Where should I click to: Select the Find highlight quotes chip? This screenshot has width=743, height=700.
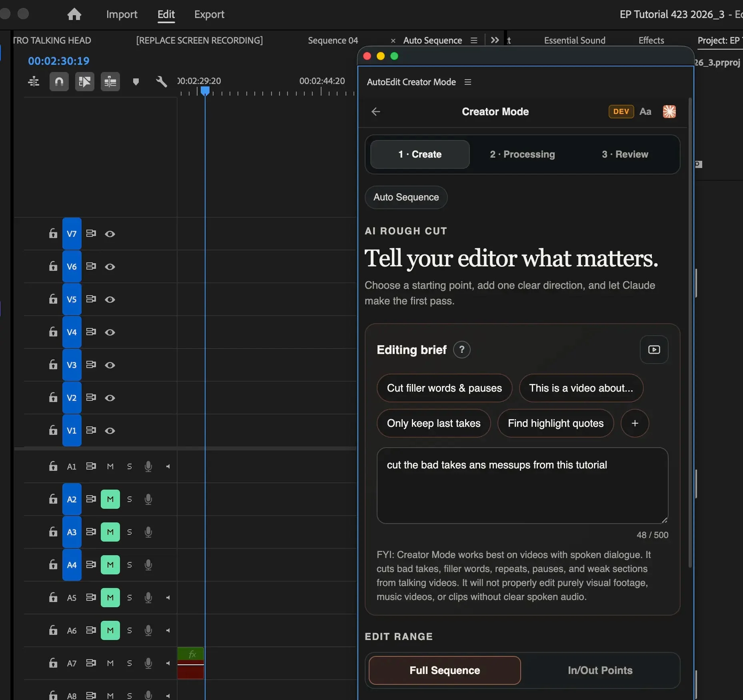pyautogui.click(x=555, y=423)
